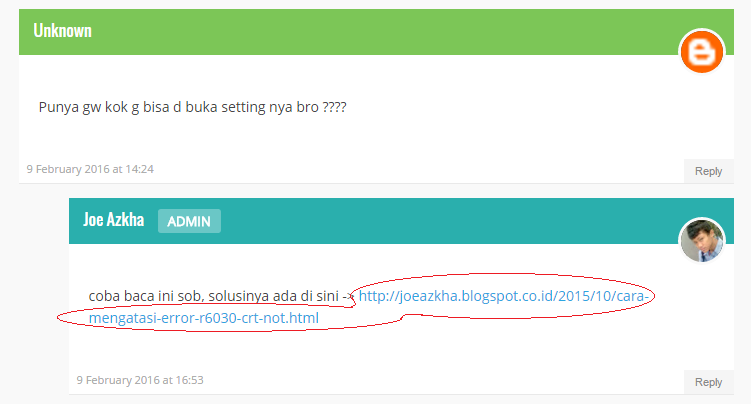Click the orange Blogger logo avatar
Viewport: 751px width, 404px height.
point(702,52)
